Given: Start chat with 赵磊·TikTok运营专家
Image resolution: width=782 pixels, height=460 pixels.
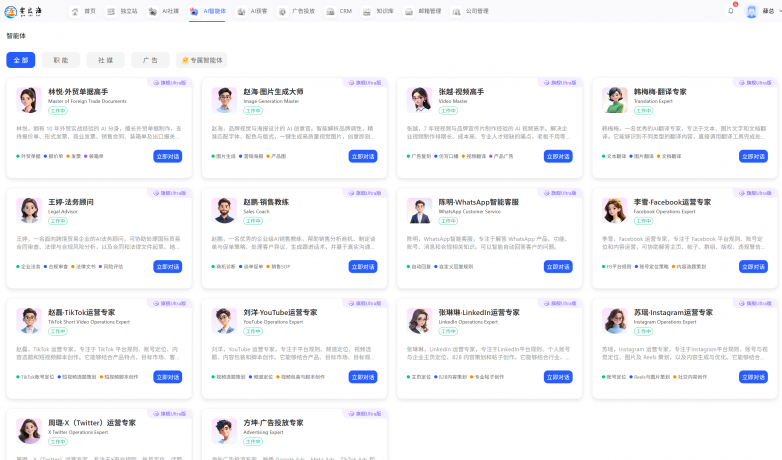Looking at the screenshot, I should tap(168, 377).
